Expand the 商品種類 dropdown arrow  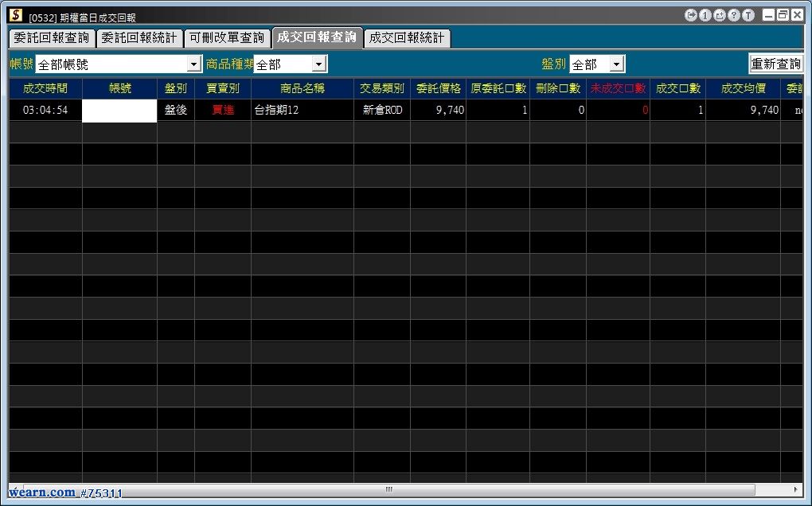319,64
